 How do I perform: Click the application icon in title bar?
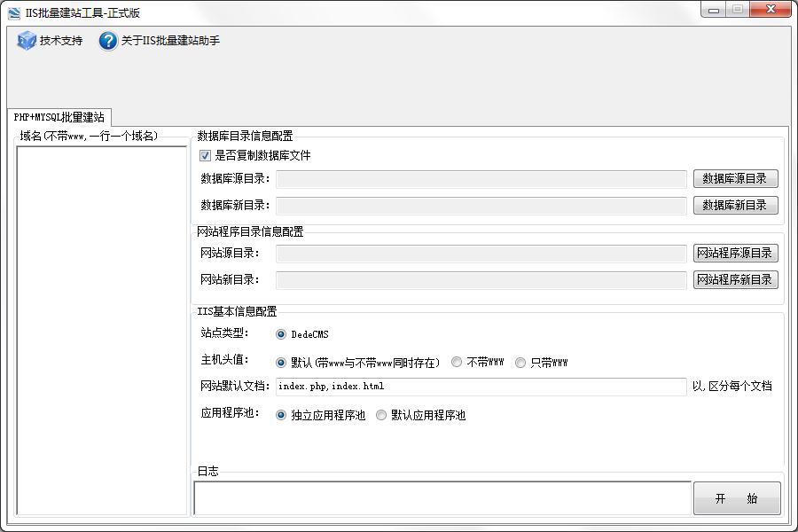click(12, 9)
